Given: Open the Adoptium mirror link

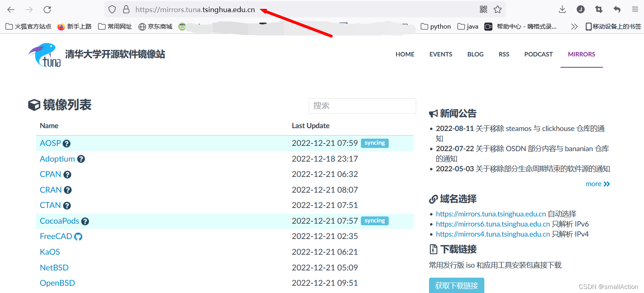Looking at the screenshot, I should [57, 159].
